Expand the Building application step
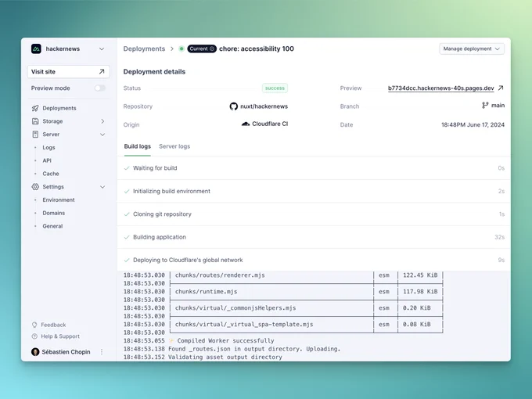 tap(314, 237)
